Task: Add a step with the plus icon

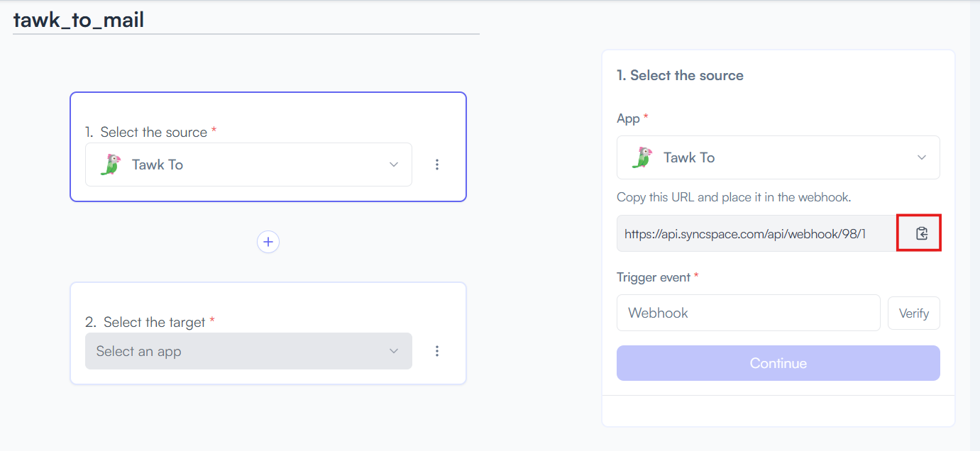Action: click(268, 242)
